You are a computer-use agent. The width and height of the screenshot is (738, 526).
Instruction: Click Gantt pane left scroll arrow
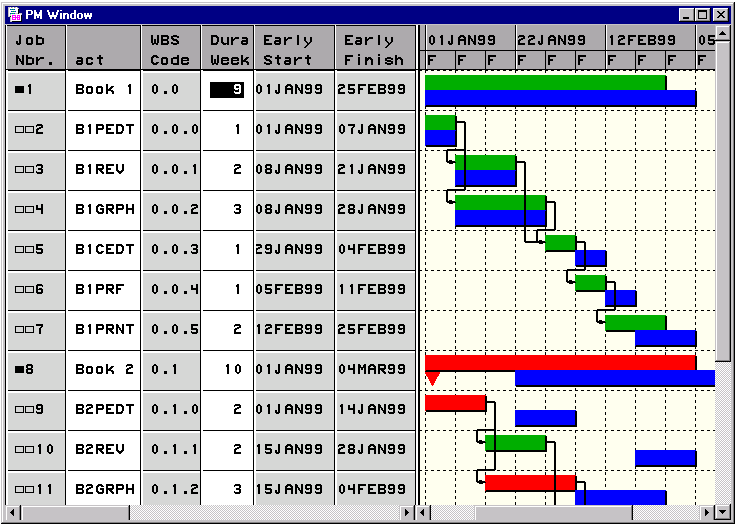tap(422, 512)
